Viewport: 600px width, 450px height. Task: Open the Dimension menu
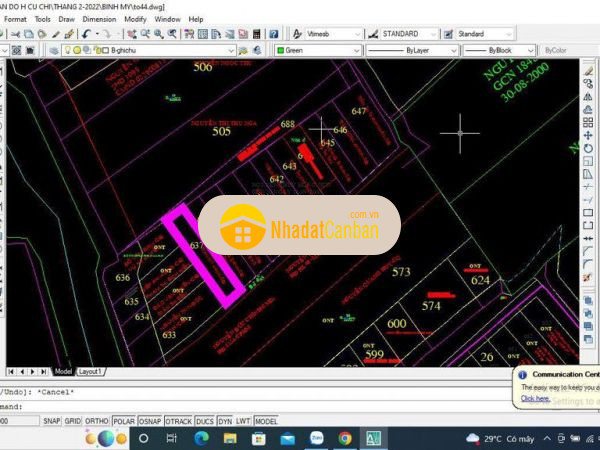(99, 19)
